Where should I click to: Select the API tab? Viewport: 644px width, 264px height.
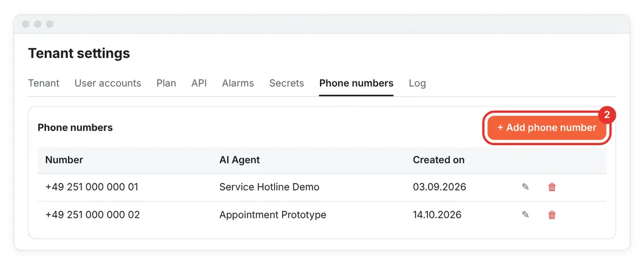click(199, 83)
